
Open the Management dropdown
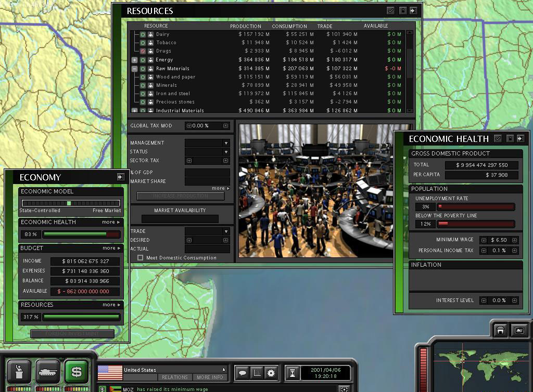tap(226, 143)
